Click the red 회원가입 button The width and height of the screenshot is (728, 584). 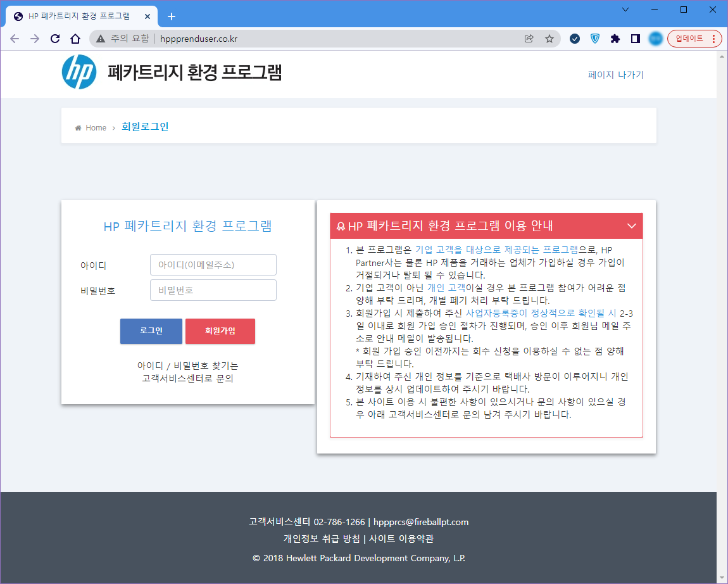tap(220, 331)
